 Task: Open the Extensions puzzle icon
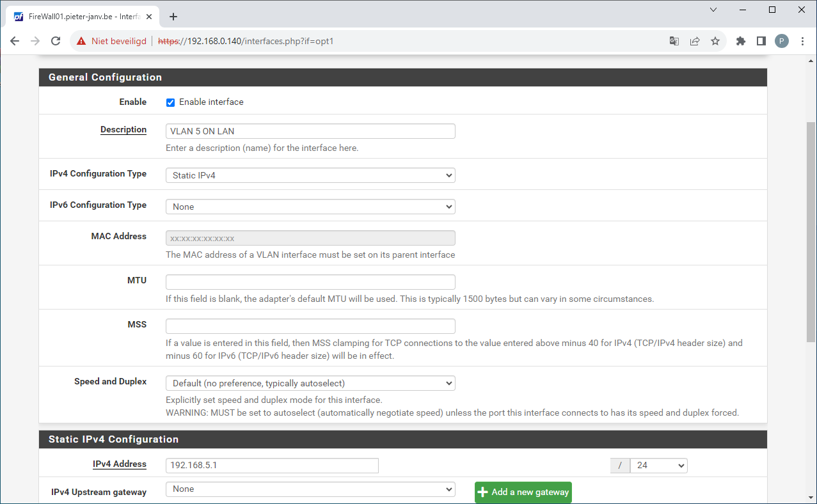[x=740, y=40]
